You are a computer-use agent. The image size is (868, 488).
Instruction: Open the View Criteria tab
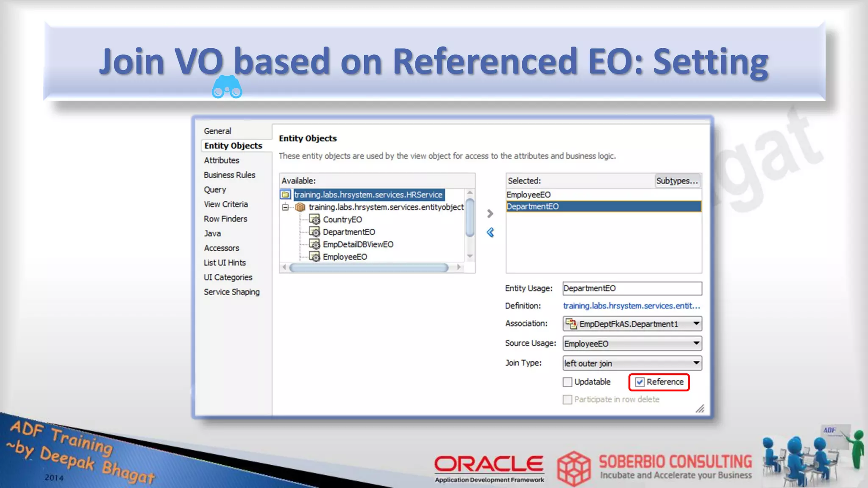pyautogui.click(x=225, y=204)
